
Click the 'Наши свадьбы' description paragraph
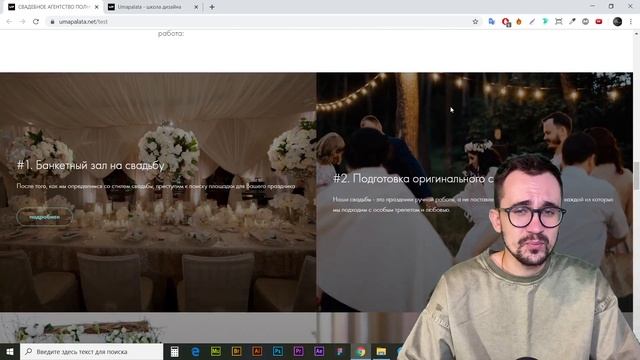pyautogui.click(x=473, y=204)
